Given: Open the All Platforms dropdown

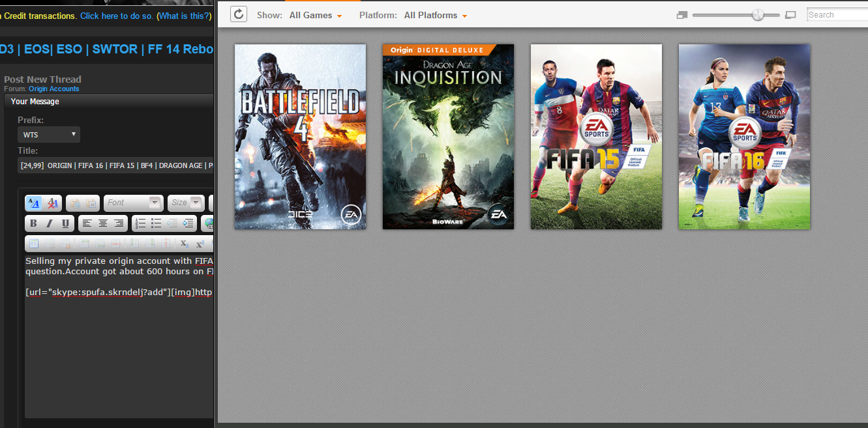Looking at the screenshot, I should coord(436,15).
